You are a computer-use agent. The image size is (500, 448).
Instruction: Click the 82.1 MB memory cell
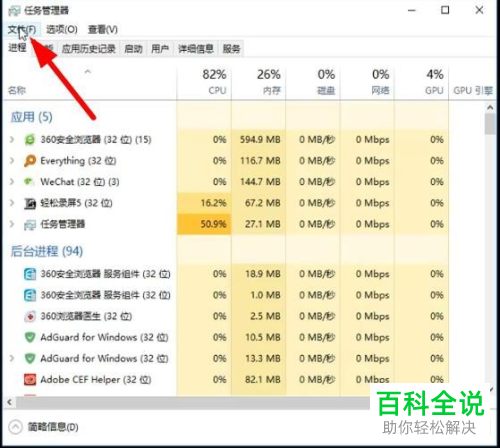click(x=259, y=380)
